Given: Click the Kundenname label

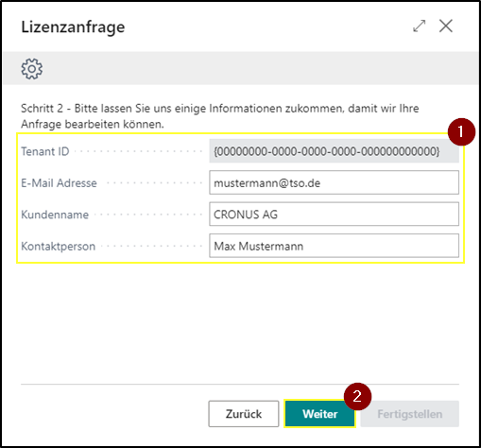Looking at the screenshot, I should 55,215.
